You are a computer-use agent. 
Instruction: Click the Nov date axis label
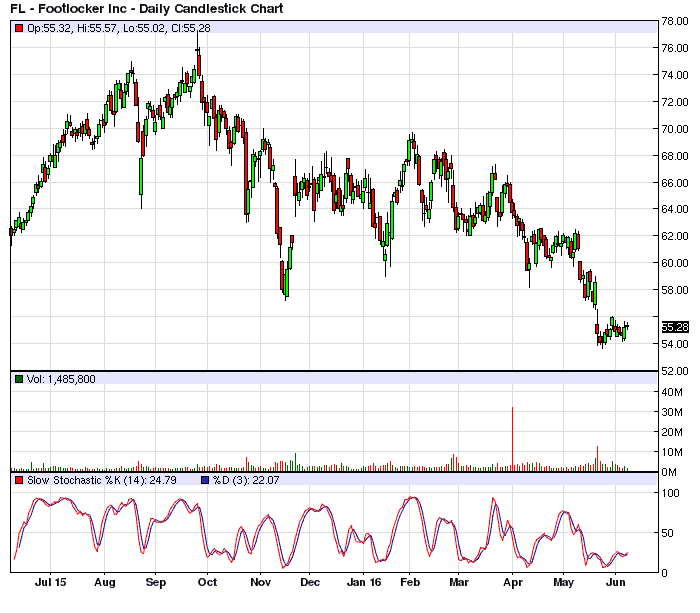point(260,582)
